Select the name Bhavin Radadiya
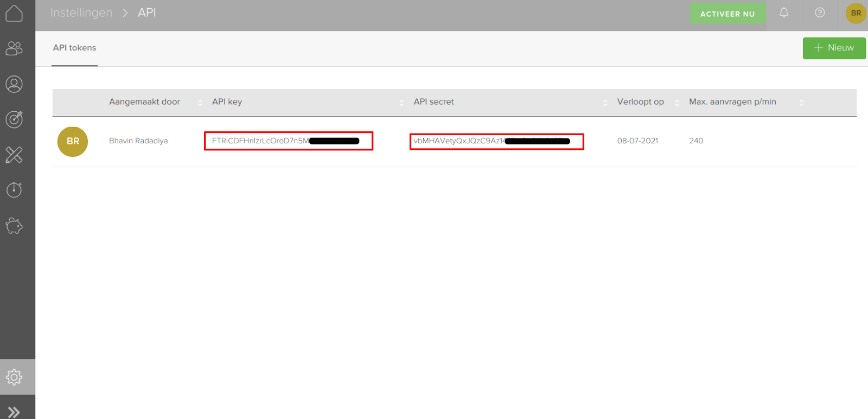This screenshot has width=868, height=419. click(138, 141)
